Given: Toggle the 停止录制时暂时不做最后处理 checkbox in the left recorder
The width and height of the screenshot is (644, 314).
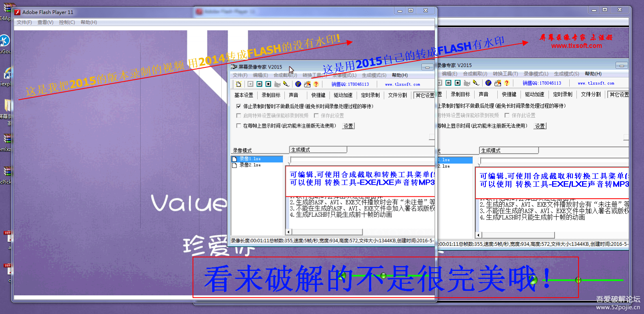Looking at the screenshot, I should coord(239,107).
